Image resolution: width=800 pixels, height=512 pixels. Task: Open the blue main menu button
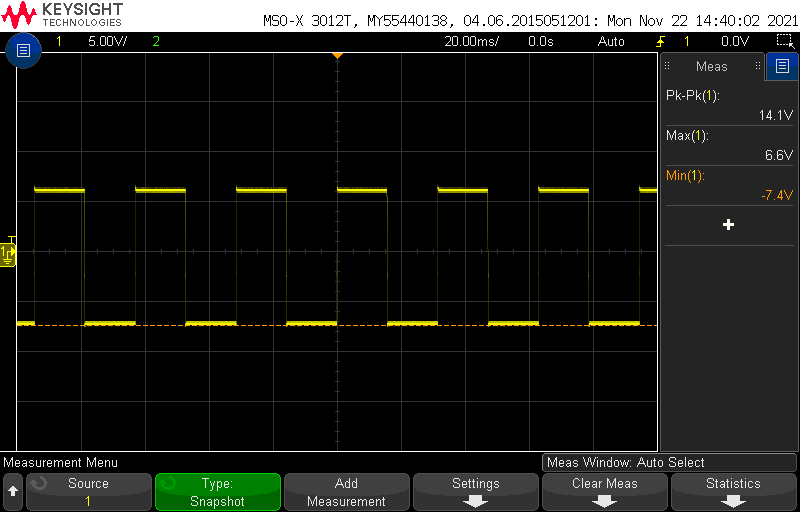pyautogui.click(x=24, y=50)
